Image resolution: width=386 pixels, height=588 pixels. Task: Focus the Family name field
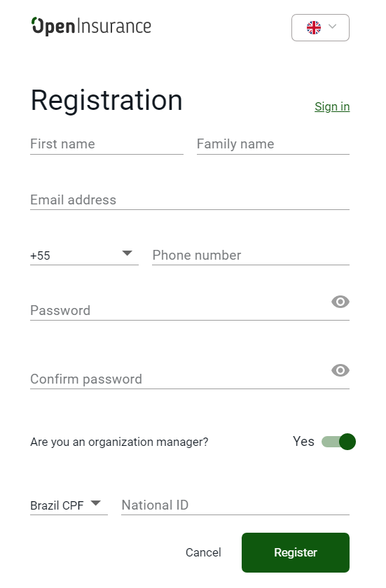click(273, 144)
